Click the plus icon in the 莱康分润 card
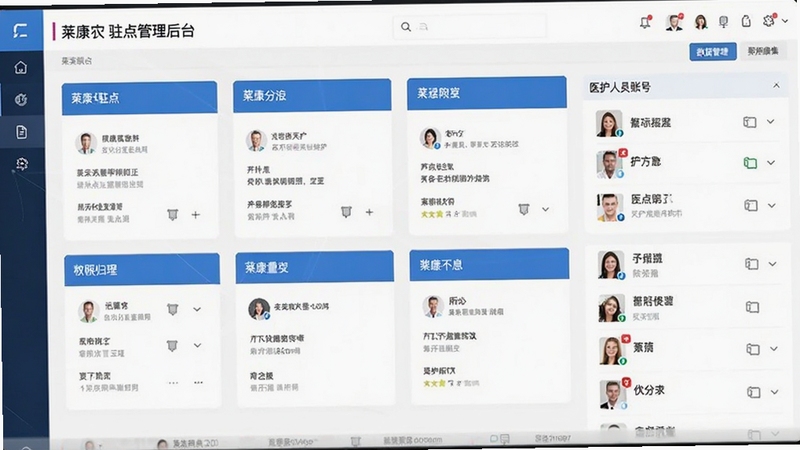800x450 pixels. point(369,212)
